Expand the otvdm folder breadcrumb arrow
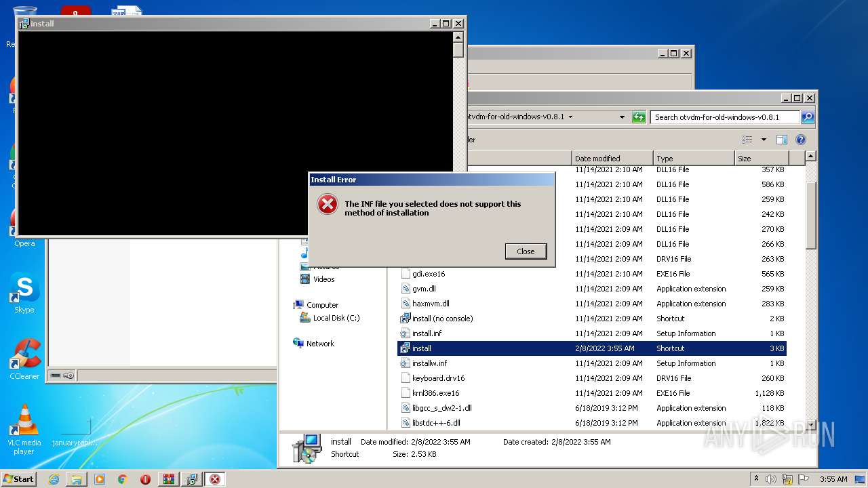The height and width of the screenshot is (488, 868). tap(570, 117)
